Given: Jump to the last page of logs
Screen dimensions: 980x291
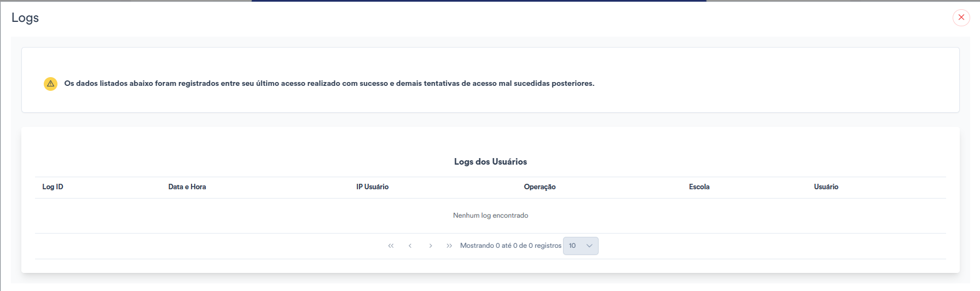Looking at the screenshot, I should click(449, 246).
